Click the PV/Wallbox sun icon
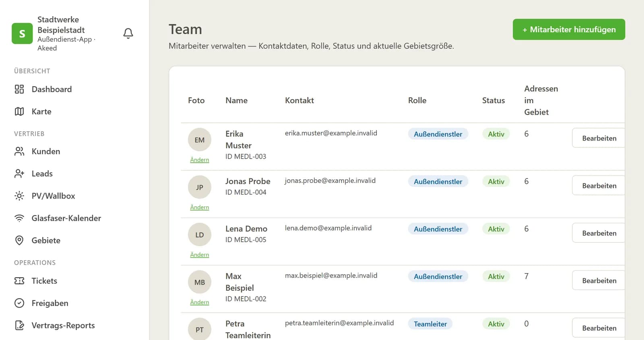644x340 pixels. [x=19, y=196]
